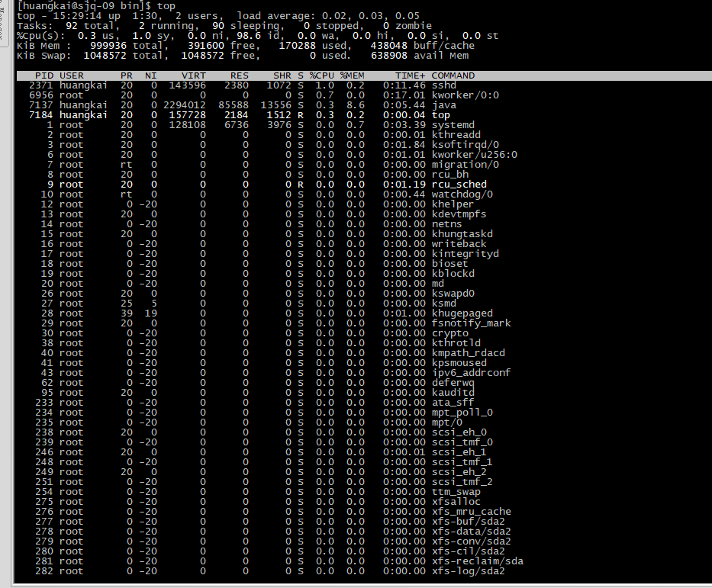The height and width of the screenshot is (588, 712).
Task: Click the khelper command entry
Action: (x=453, y=205)
